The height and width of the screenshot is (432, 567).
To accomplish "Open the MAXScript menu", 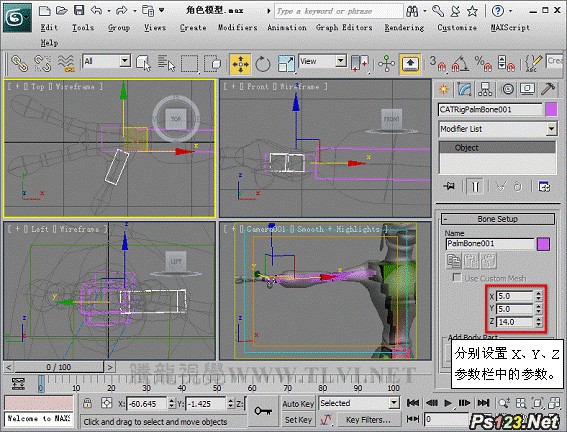I will point(510,27).
